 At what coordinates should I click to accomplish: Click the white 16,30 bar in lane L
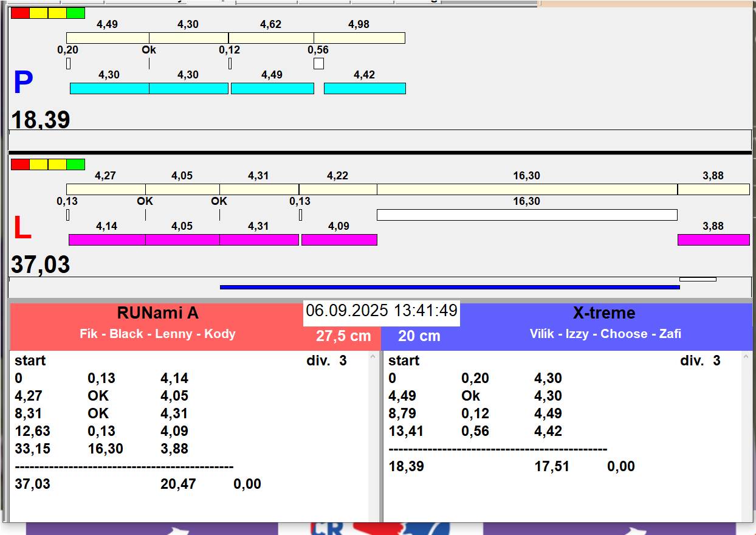tap(526, 215)
